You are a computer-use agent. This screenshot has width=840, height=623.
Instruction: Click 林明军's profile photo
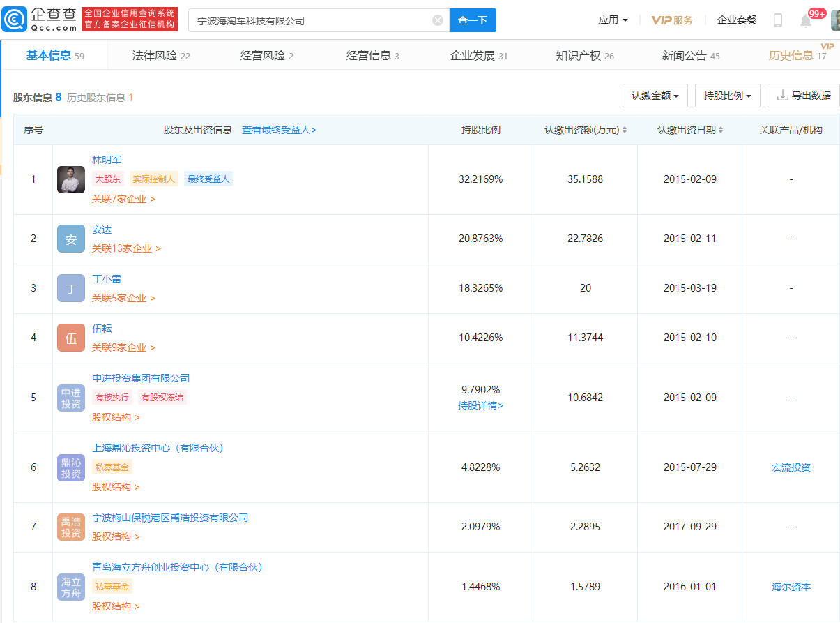(x=70, y=179)
